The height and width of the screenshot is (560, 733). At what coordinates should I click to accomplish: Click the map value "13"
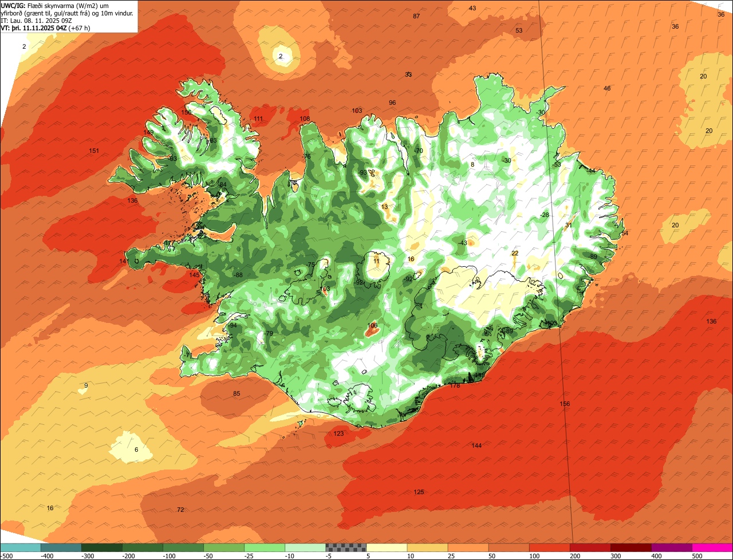(x=384, y=207)
